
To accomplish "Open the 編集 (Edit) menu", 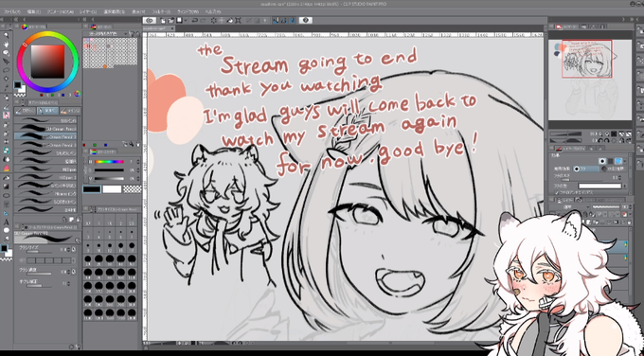I will click(34, 11).
